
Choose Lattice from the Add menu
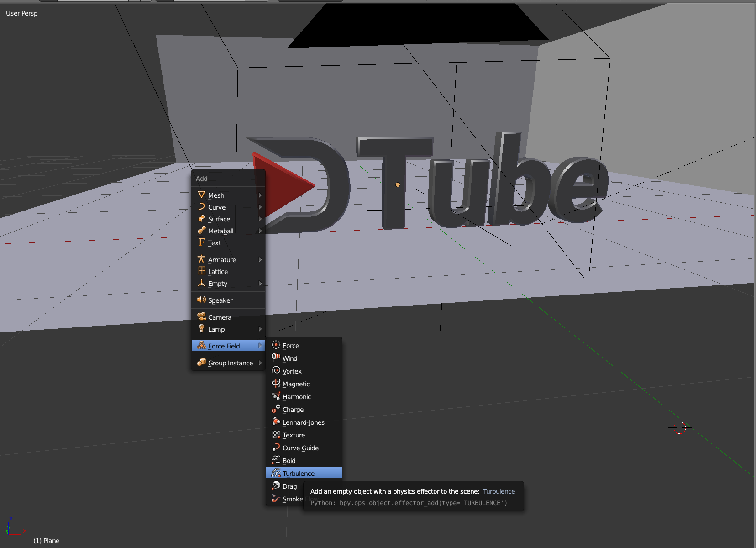point(228,272)
